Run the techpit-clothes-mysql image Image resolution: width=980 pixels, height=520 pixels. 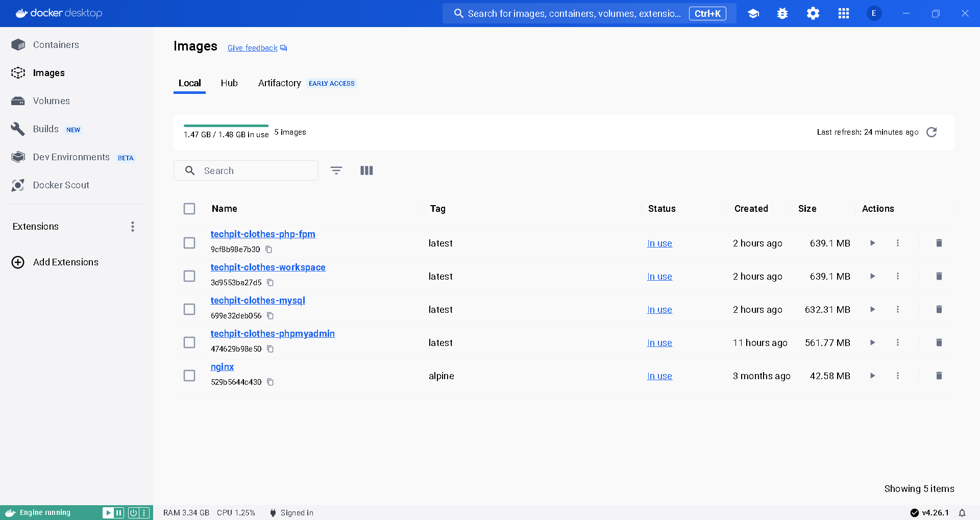tap(872, 309)
